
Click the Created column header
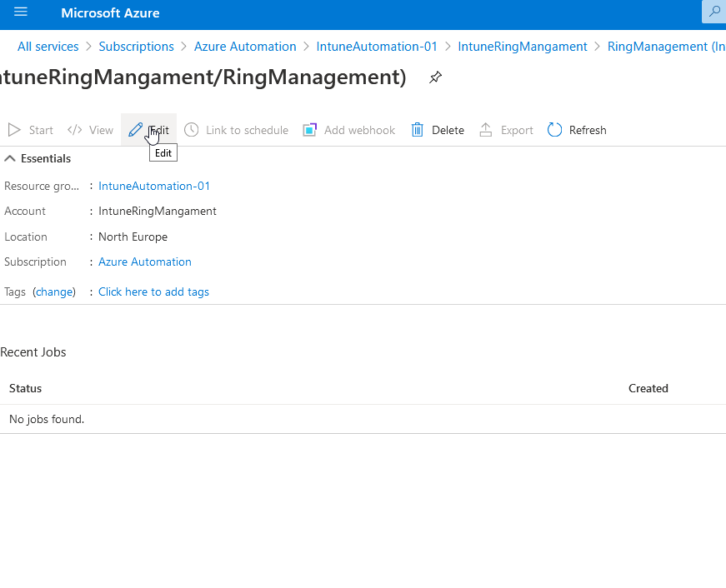(648, 389)
